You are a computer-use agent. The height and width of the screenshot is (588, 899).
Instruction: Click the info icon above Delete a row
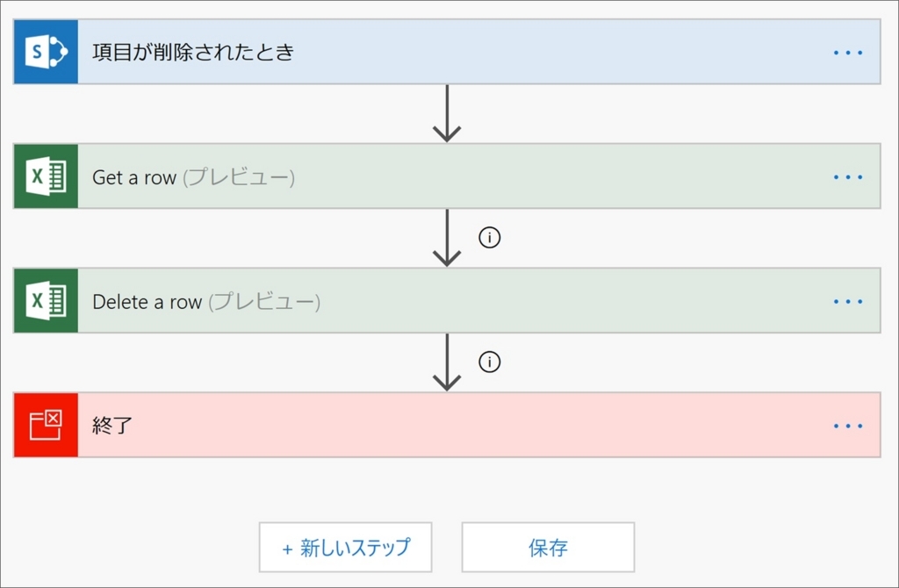click(490, 237)
